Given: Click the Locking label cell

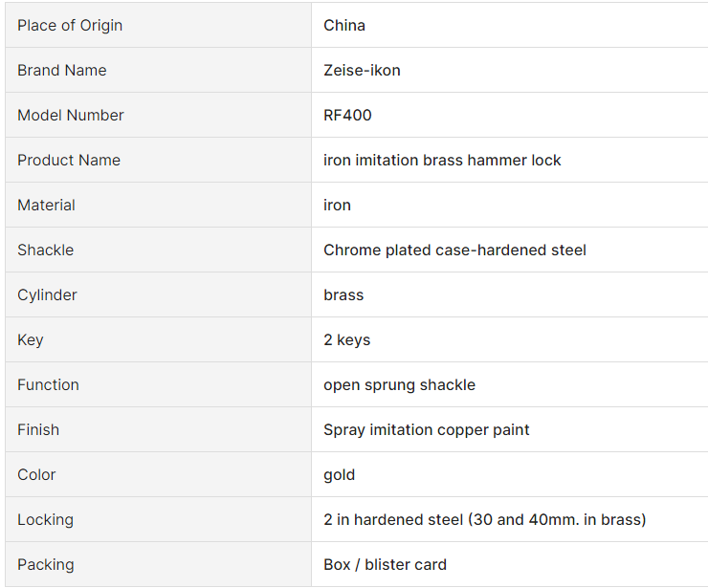Looking at the screenshot, I should (158, 519).
